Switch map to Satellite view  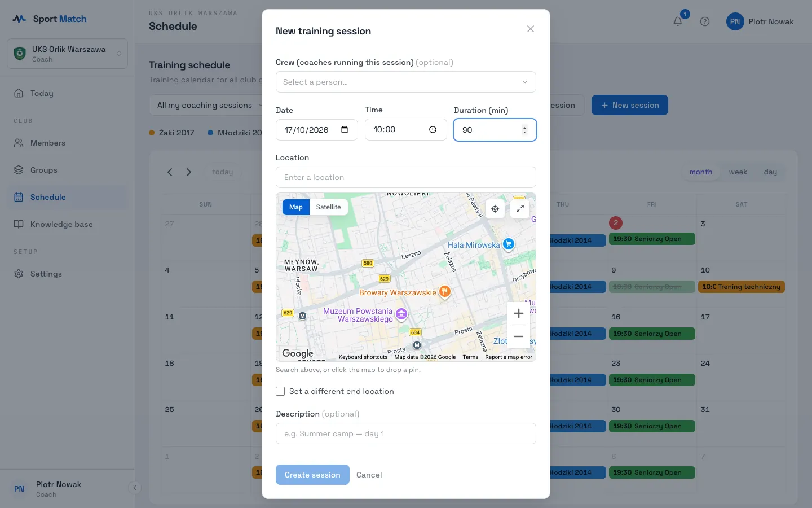pyautogui.click(x=328, y=207)
